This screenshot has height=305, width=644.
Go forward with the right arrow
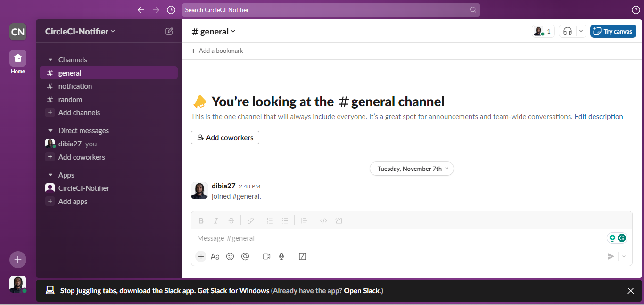click(x=156, y=10)
